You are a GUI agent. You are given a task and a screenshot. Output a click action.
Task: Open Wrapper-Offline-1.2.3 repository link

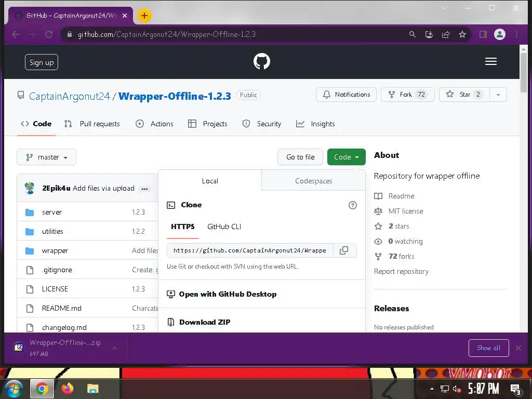175,96
